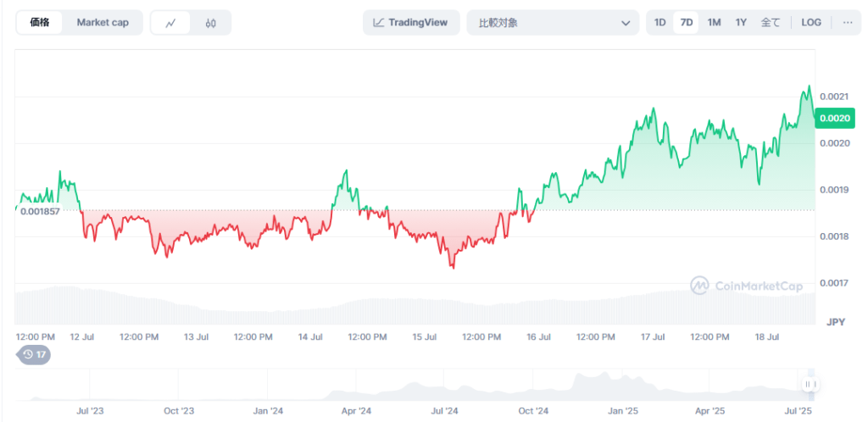Expand the 比較対象 compare dropdown
Viewport: 868px width, 422px height.
(551, 23)
